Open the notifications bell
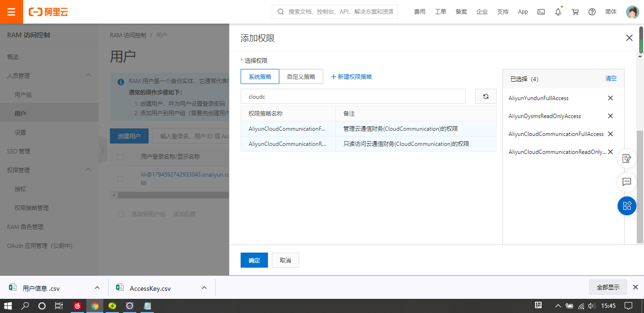Viewport: 644px width, 313px height. 558,12
